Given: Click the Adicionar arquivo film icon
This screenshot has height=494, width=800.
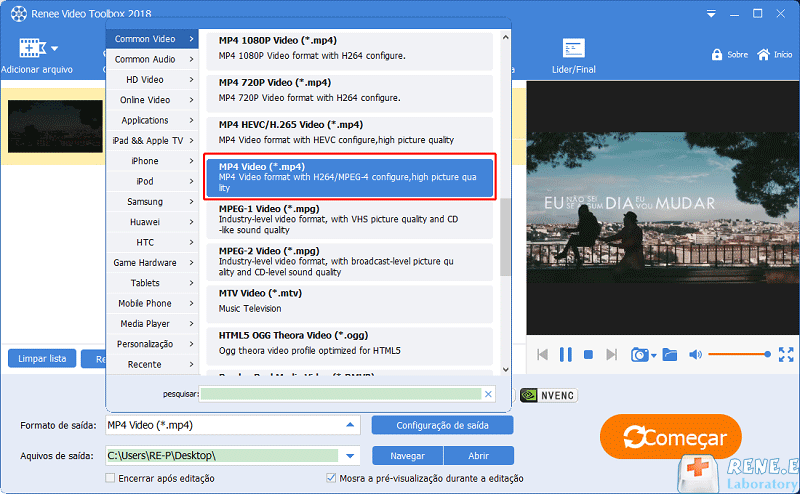Looking at the screenshot, I should coord(32,48).
